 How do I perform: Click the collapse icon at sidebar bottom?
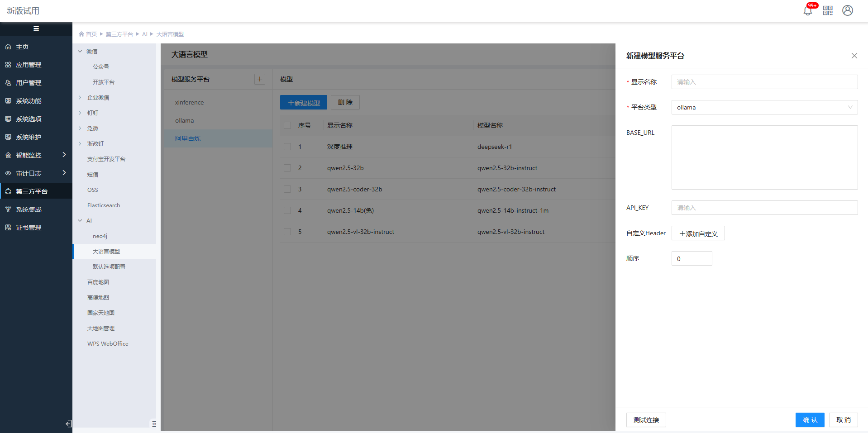coord(69,423)
